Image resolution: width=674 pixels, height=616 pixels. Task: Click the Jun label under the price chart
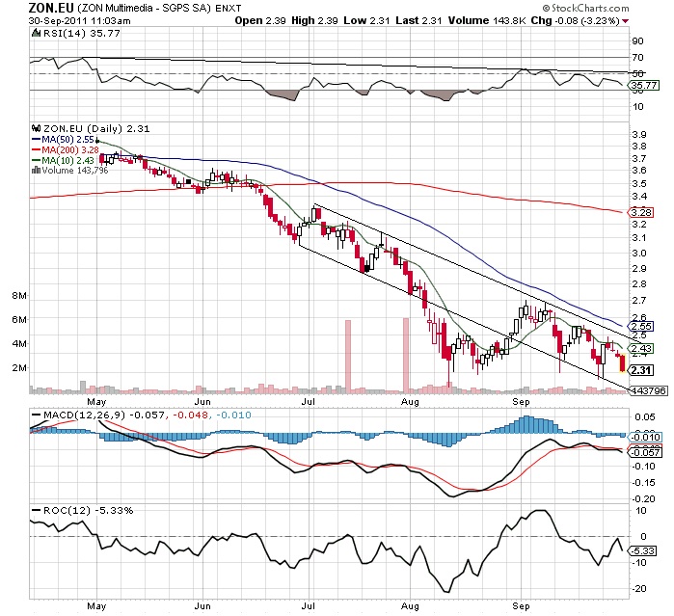[x=202, y=402]
